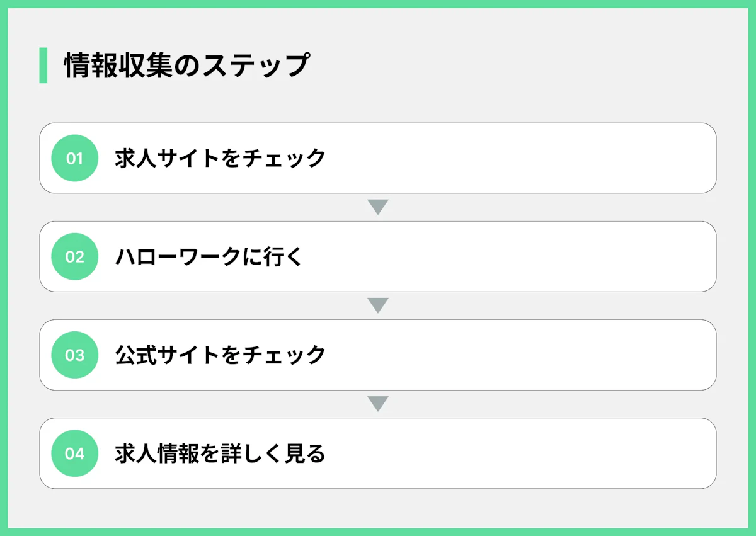Click the green 02 step circle
Screen dimensions: 756x536
[x=74, y=256]
